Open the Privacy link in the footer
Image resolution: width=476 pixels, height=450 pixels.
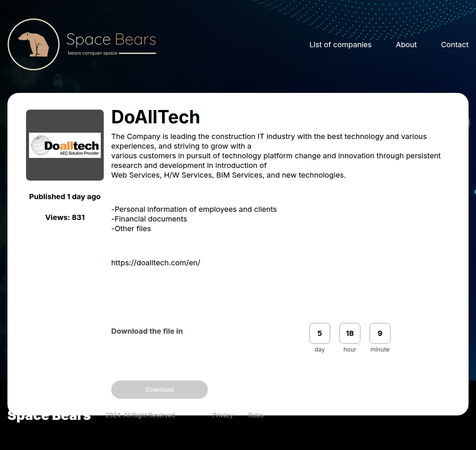click(223, 415)
